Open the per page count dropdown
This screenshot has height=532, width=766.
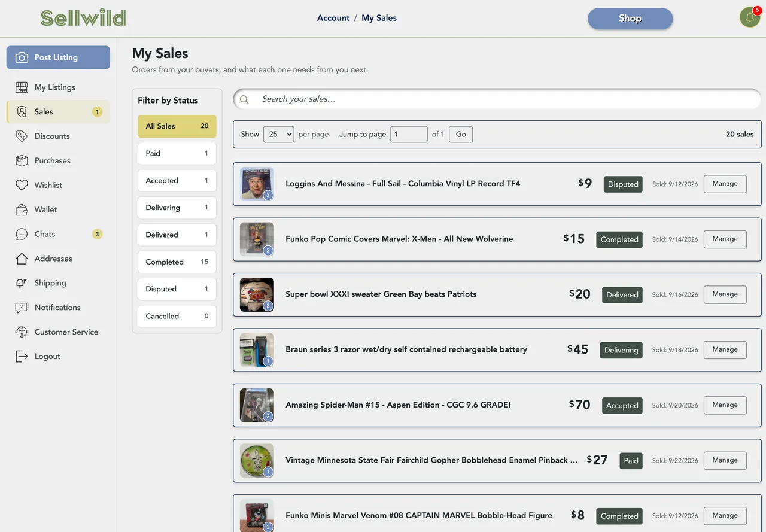pos(278,134)
